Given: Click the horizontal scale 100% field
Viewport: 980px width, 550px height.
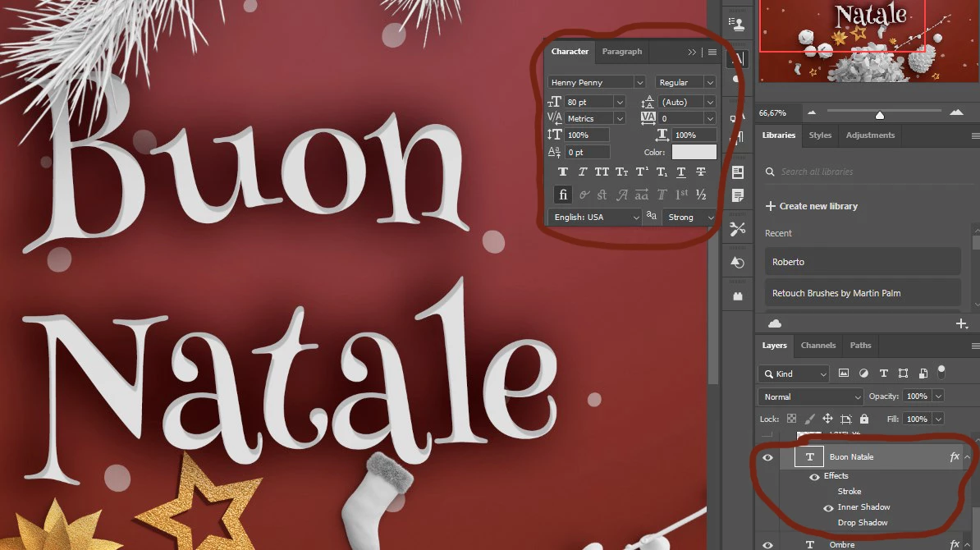Looking at the screenshot, I should coord(694,135).
